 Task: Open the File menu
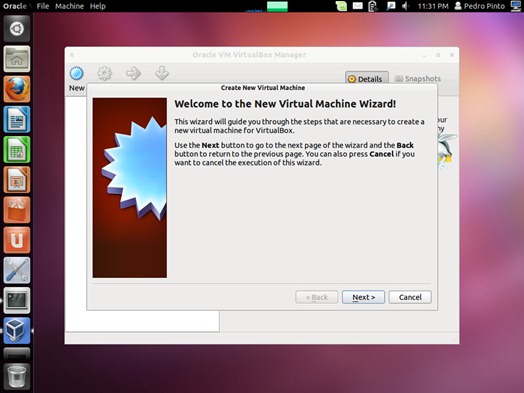pyautogui.click(x=42, y=6)
